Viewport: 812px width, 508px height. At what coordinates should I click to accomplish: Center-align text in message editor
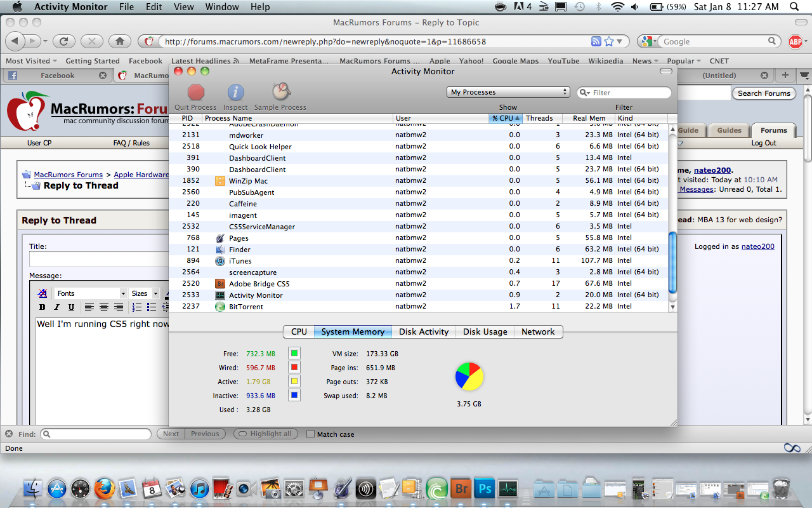[103, 307]
